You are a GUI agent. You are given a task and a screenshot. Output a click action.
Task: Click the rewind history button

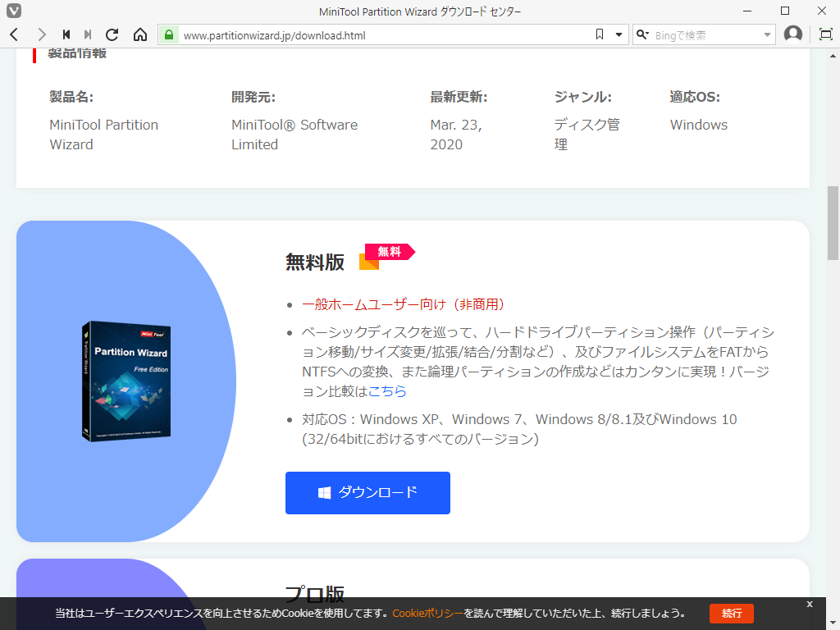pos(66,34)
